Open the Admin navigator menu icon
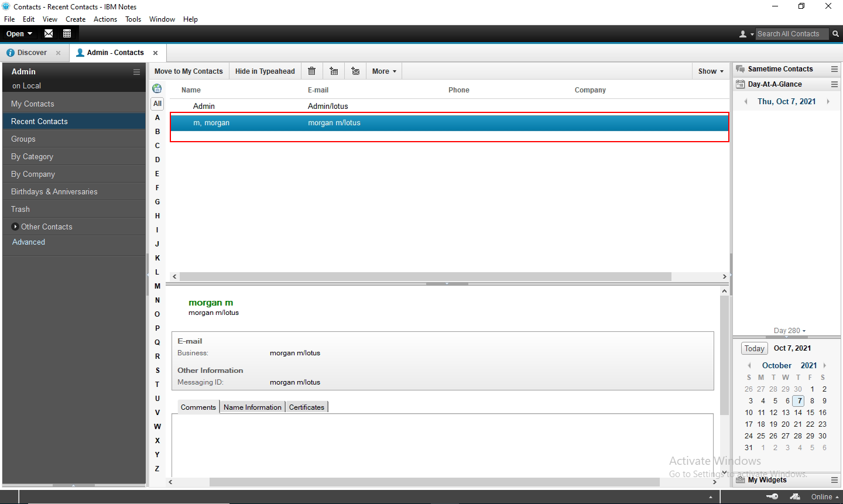Viewport: 843px width, 504px height. coord(136,72)
